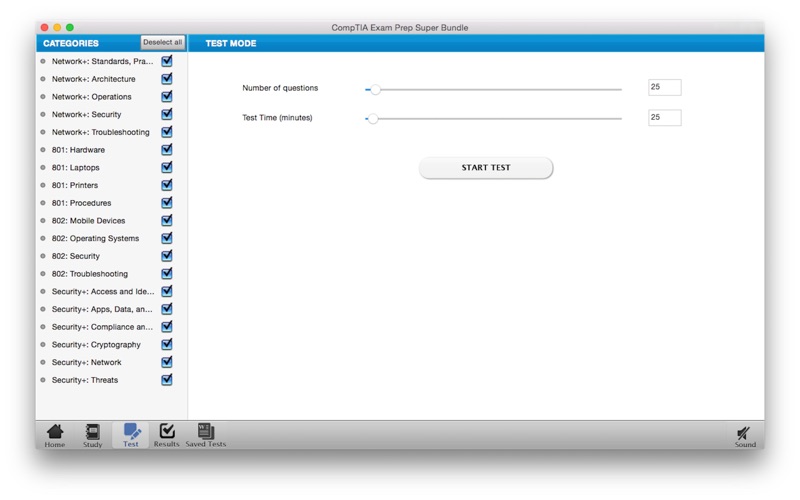Switch to Study mode icon
800x500 pixels.
92,434
